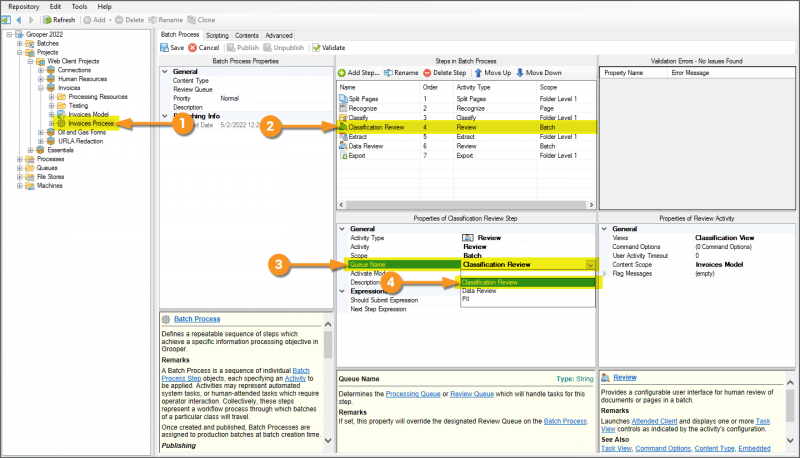The image size is (800, 458).
Task: Open the Help menu
Action: pyautogui.click(x=105, y=7)
